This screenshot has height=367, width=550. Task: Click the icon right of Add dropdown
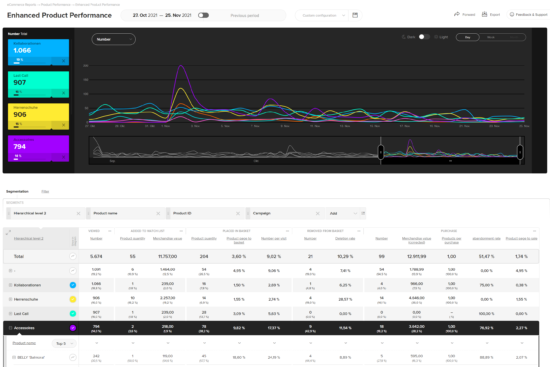363,213
